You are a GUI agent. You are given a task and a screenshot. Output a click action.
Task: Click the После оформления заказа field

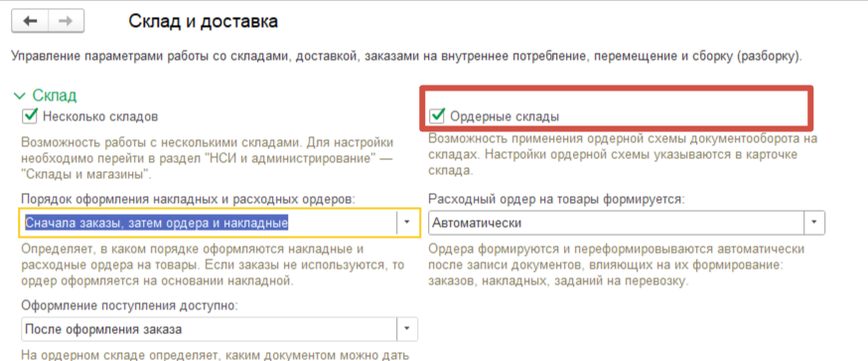tap(210, 329)
